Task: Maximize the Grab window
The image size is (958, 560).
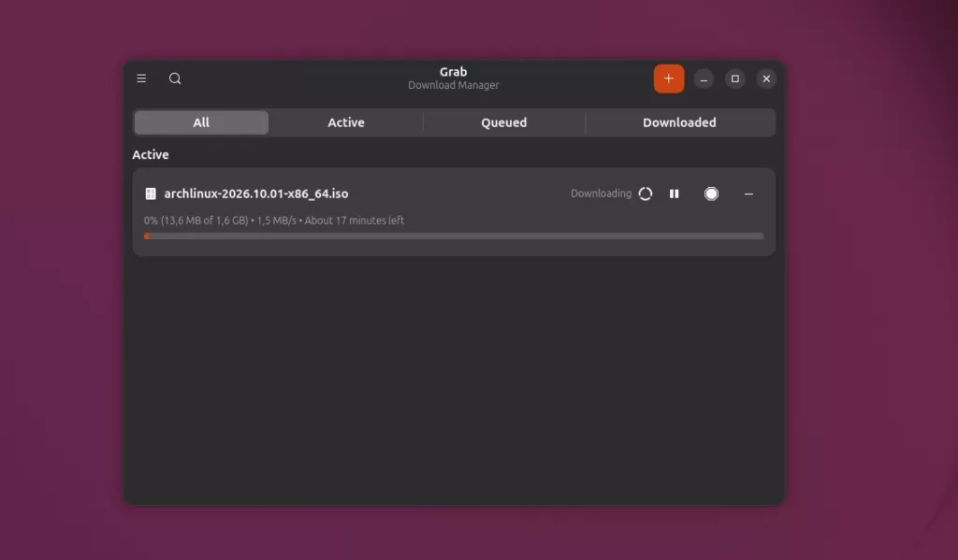Action: coord(735,79)
